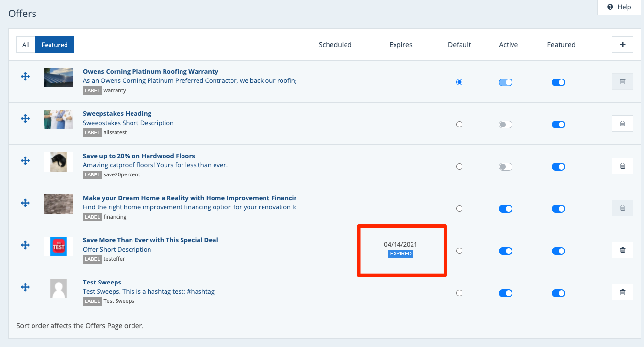The height and width of the screenshot is (347, 644).
Task: Click move icon for Sweepstakes Heading row
Action: [x=25, y=119]
